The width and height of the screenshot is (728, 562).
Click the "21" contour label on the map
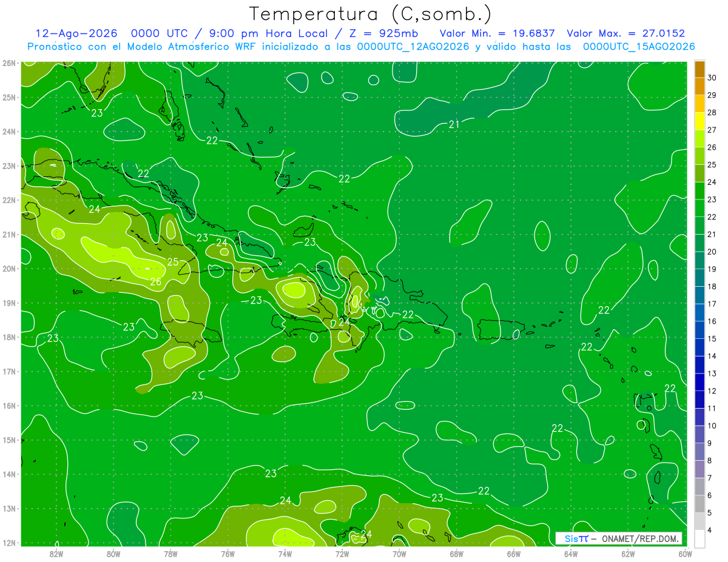454,124
